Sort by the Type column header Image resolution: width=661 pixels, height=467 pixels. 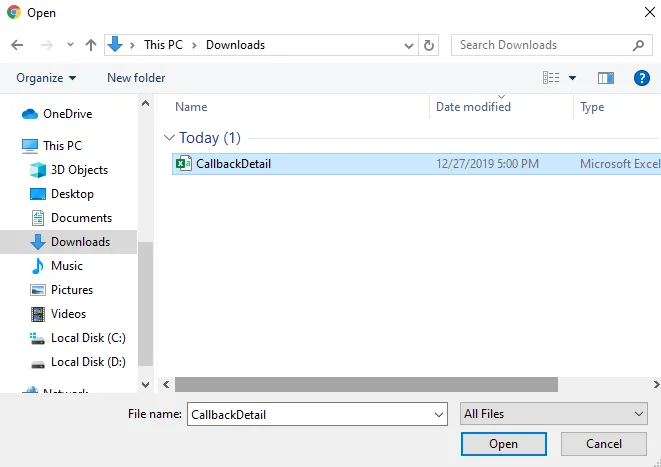[592, 107]
